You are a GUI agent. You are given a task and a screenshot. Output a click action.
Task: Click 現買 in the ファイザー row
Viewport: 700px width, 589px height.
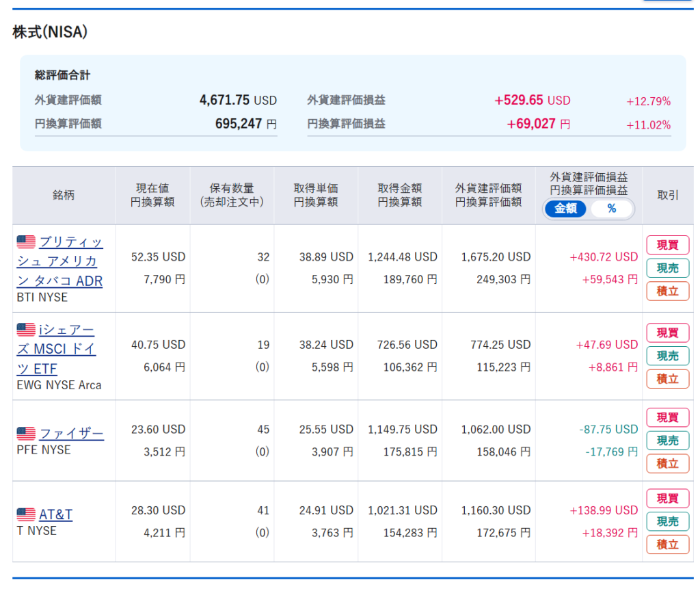pos(667,417)
